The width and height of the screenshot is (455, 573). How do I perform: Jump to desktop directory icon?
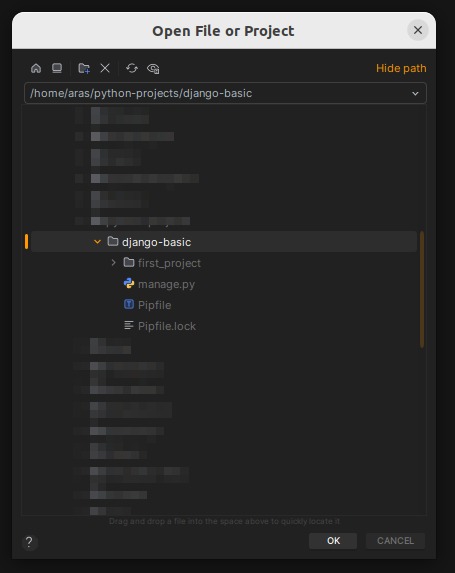tap(57, 68)
